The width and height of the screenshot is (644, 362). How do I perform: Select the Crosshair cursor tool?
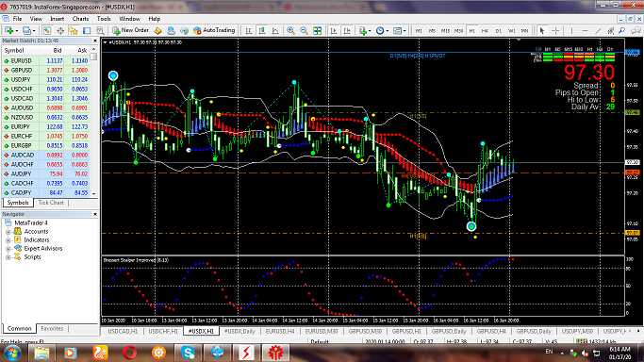tap(555, 31)
